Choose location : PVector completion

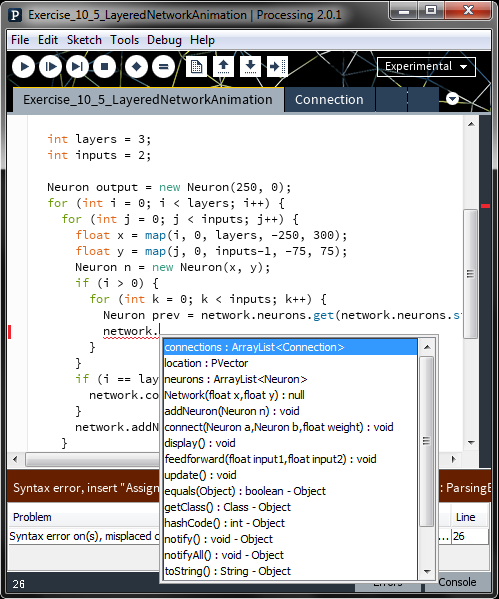click(290, 363)
